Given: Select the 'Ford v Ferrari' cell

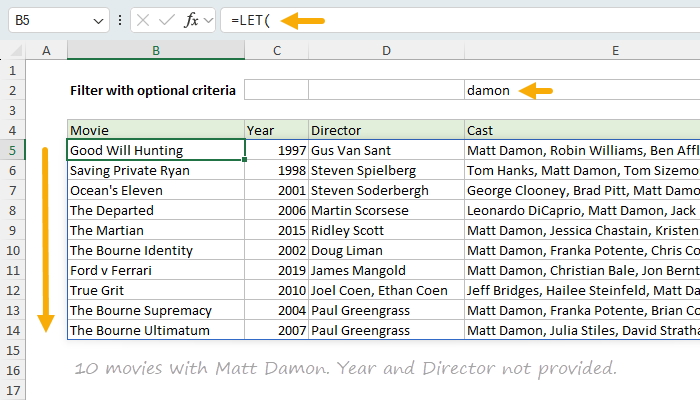Looking at the screenshot, I should 156,271.
